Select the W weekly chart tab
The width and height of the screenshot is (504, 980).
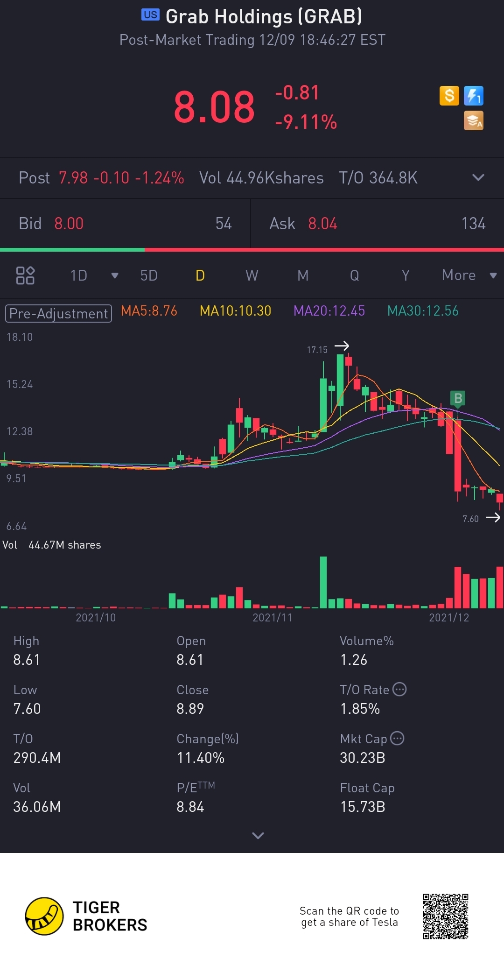(x=252, y=275)
